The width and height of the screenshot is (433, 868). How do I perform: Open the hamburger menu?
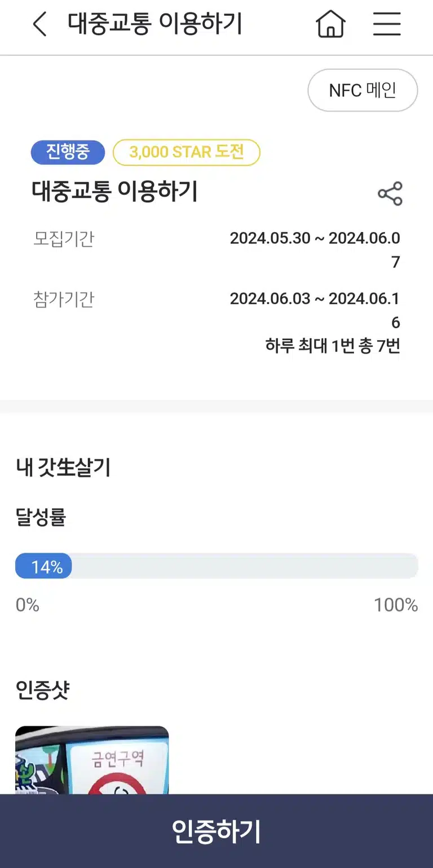tap(387, 25)
